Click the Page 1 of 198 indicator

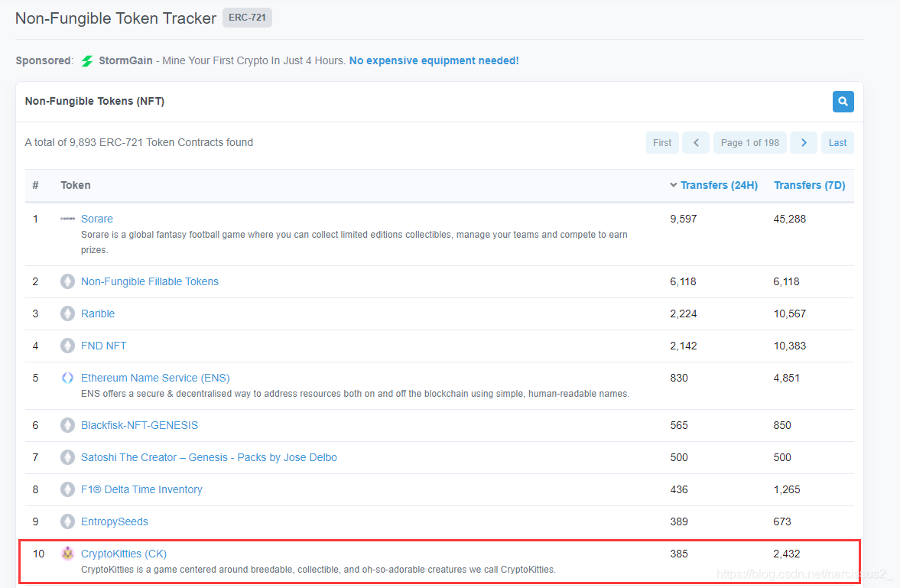click(x=749, y=142)
